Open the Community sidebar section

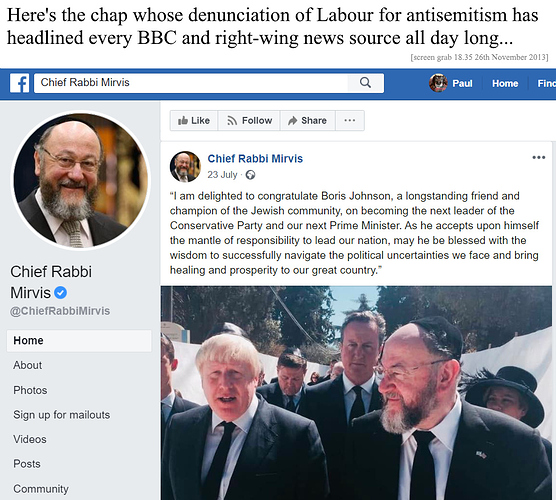click(x=41, y=489)
